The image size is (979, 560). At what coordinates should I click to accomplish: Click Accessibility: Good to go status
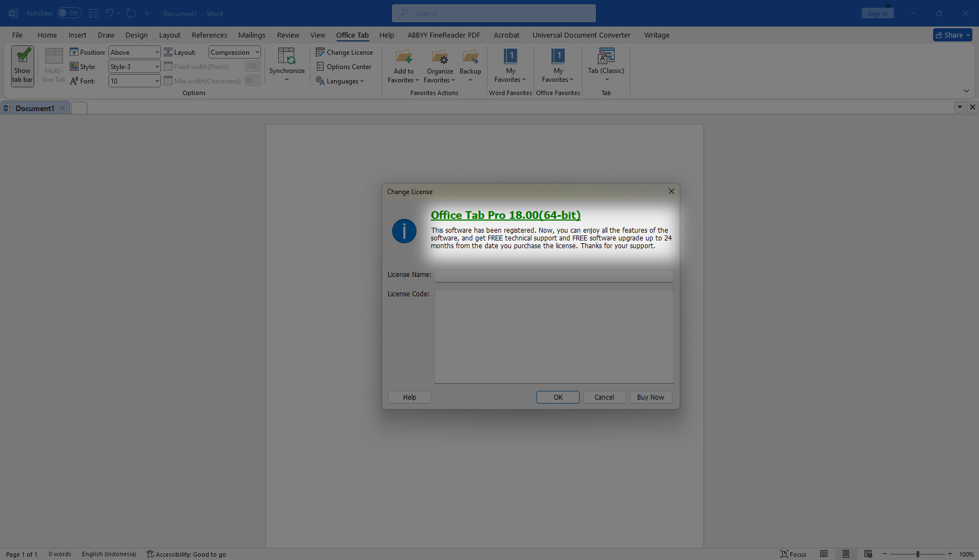click(x=186, y=554)
